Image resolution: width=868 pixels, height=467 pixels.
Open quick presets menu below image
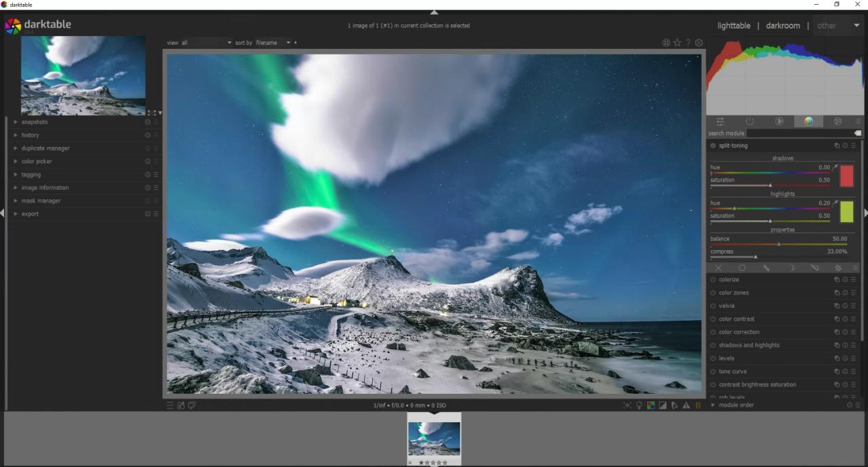[x=170, y=405]
